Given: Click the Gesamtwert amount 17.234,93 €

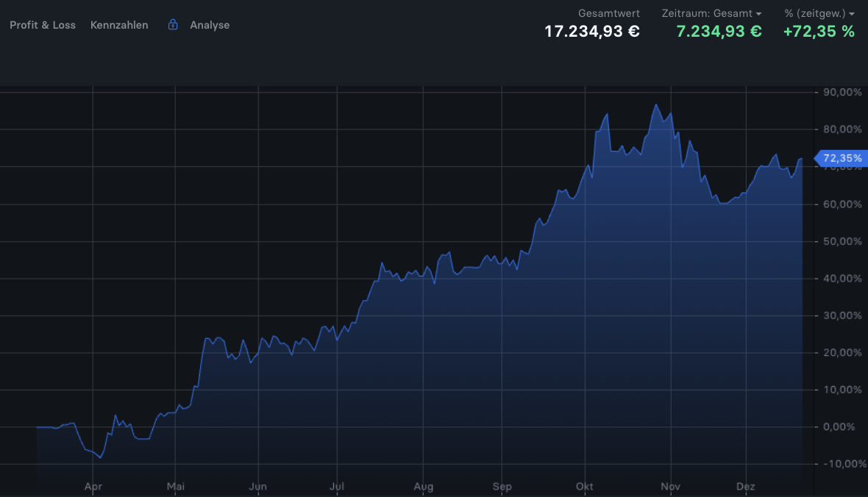Looking at the screenshot, I should point(591,32).
